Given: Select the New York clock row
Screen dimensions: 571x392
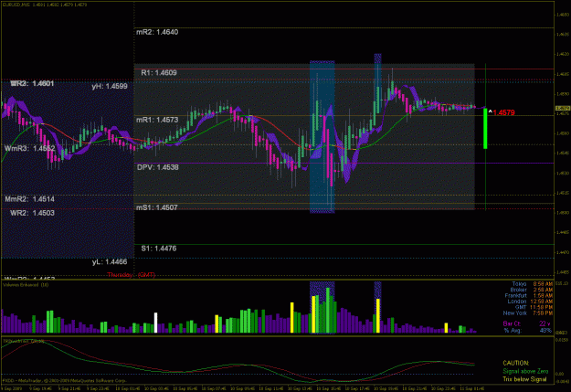Looking at the screenshot, I should click(x=528, y=313).
